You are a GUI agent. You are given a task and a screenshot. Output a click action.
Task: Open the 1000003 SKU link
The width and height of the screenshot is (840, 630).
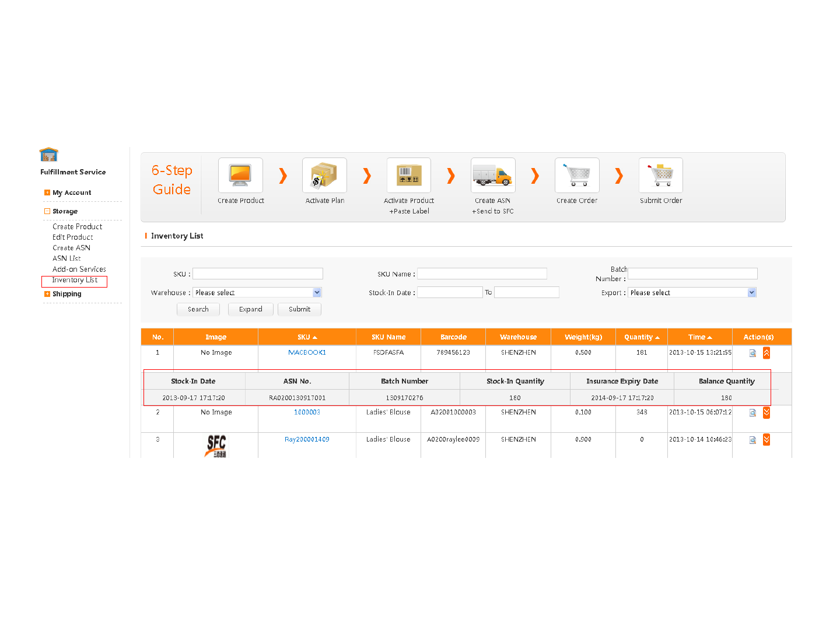(307, 412)
